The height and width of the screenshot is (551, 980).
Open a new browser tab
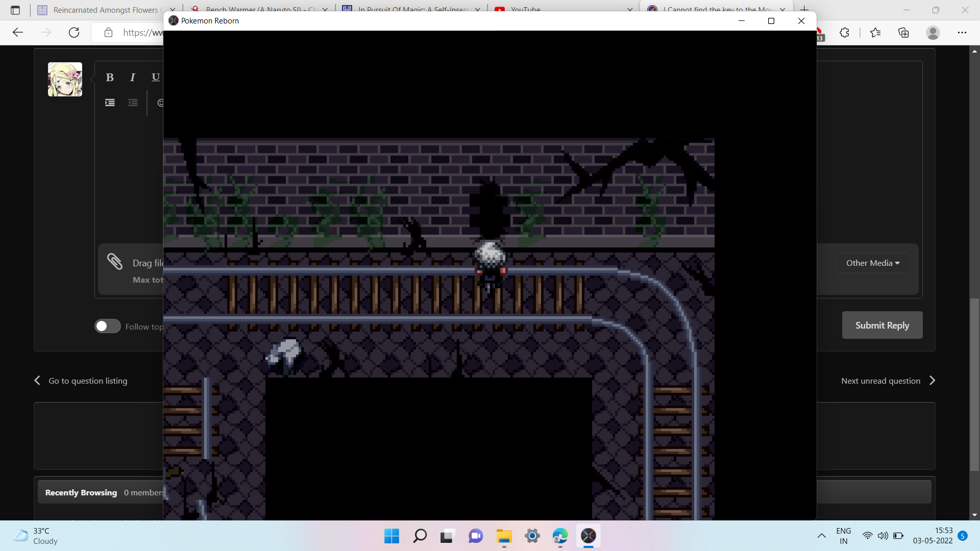click(x=804, y=10)
